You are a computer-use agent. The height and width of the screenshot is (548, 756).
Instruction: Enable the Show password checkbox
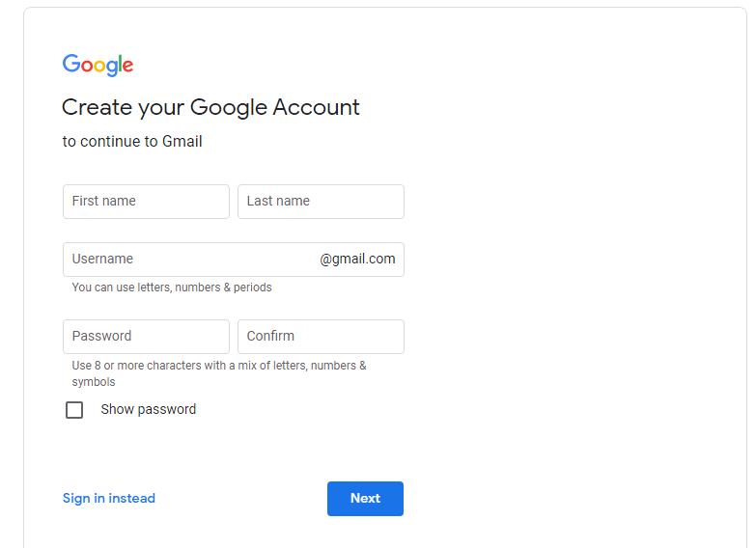[74, 410]
